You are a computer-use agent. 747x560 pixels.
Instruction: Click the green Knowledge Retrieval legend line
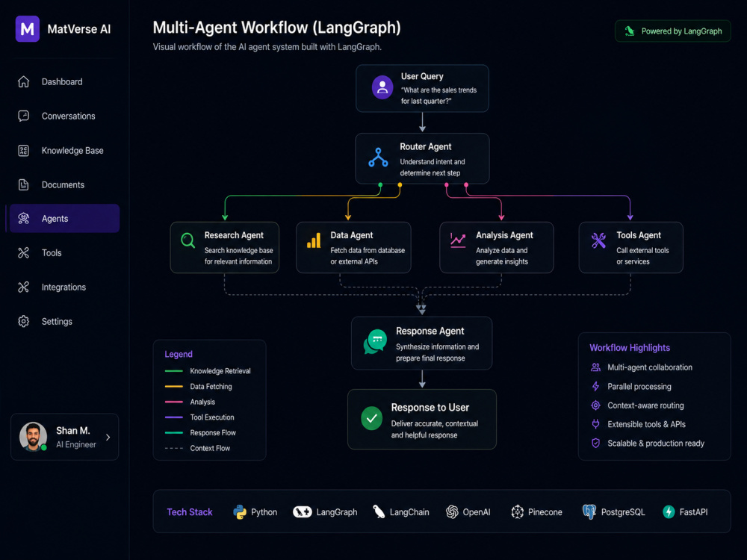(x=174, y=371)
